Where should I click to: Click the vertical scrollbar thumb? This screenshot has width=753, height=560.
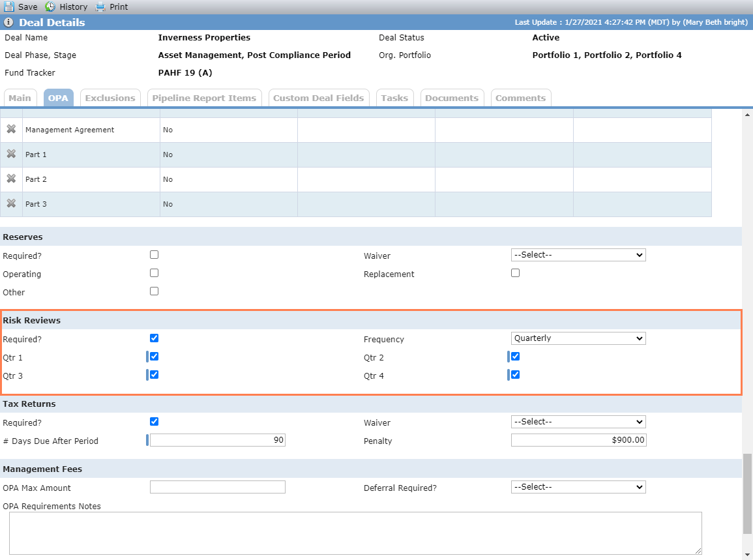point(747,494)
